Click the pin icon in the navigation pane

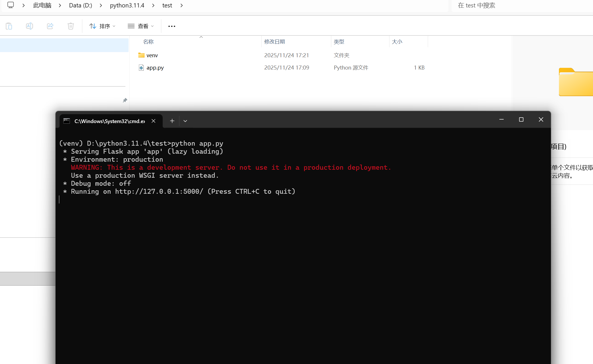pos(125,100)
